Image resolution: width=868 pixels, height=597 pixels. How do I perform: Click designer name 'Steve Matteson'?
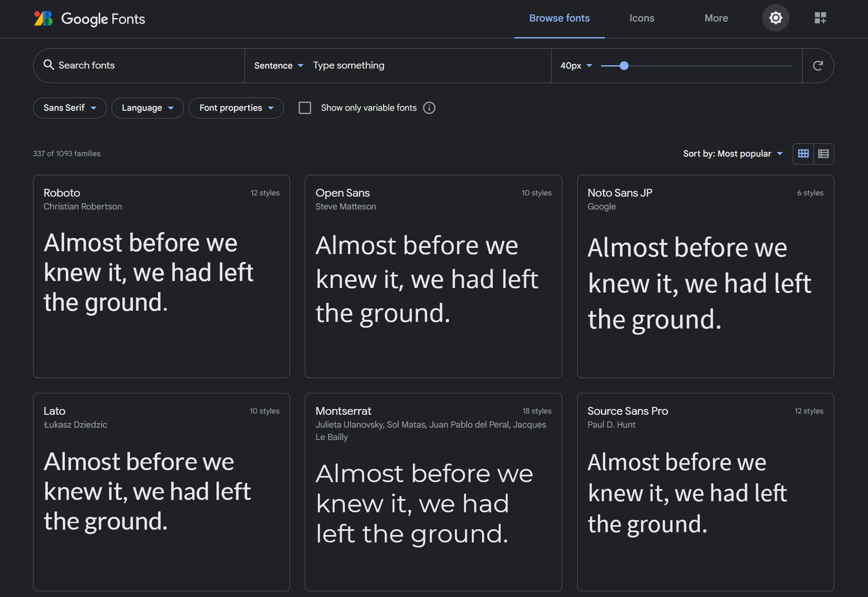[346, 207]
